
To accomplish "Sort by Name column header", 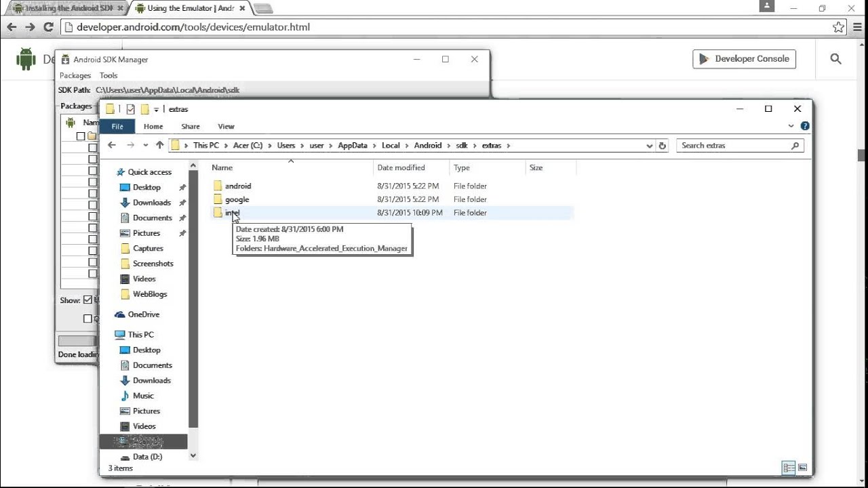I will click(290, 167).
